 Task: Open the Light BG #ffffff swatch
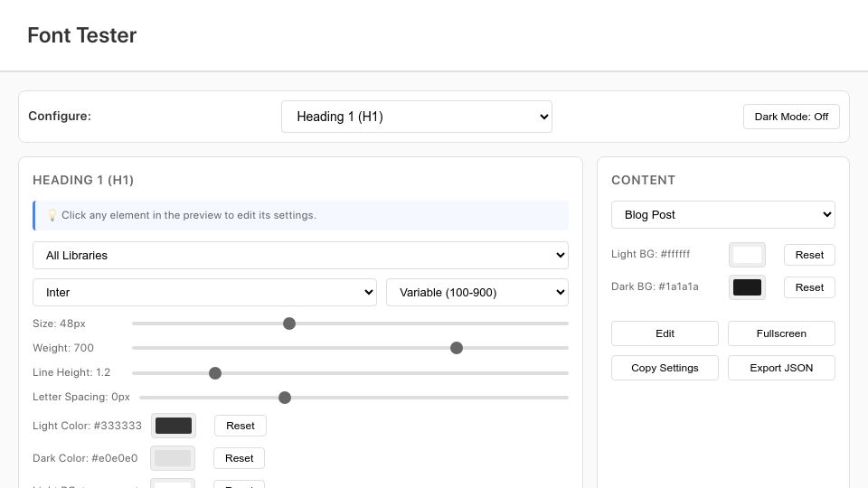point(748,255)
